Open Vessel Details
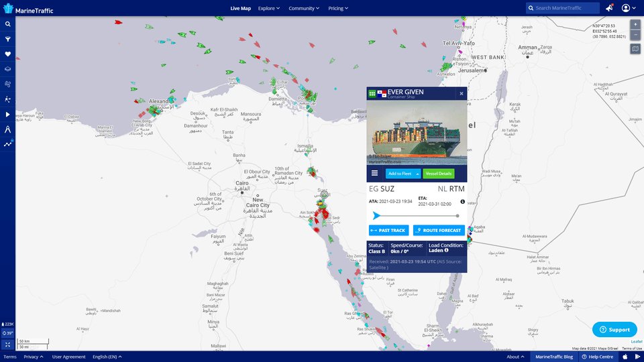The height and width of the screenshot is (362, 644). [439, 174]
